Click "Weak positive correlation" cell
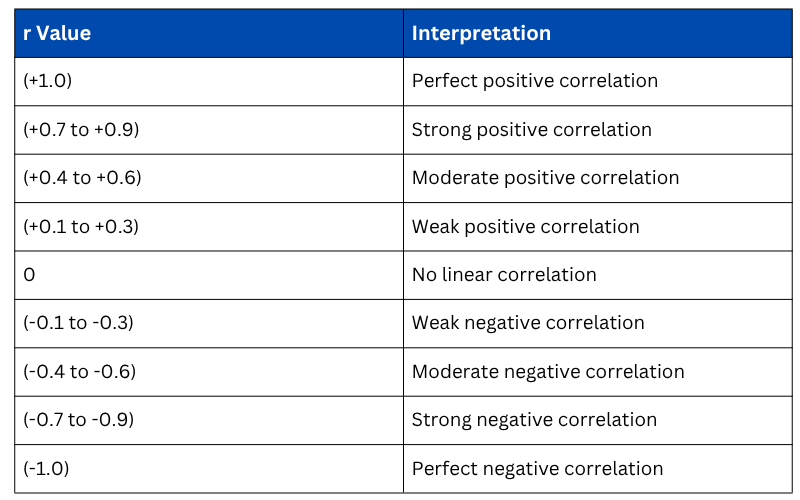This screenshot has height=500, width=800. pos(526,227)
